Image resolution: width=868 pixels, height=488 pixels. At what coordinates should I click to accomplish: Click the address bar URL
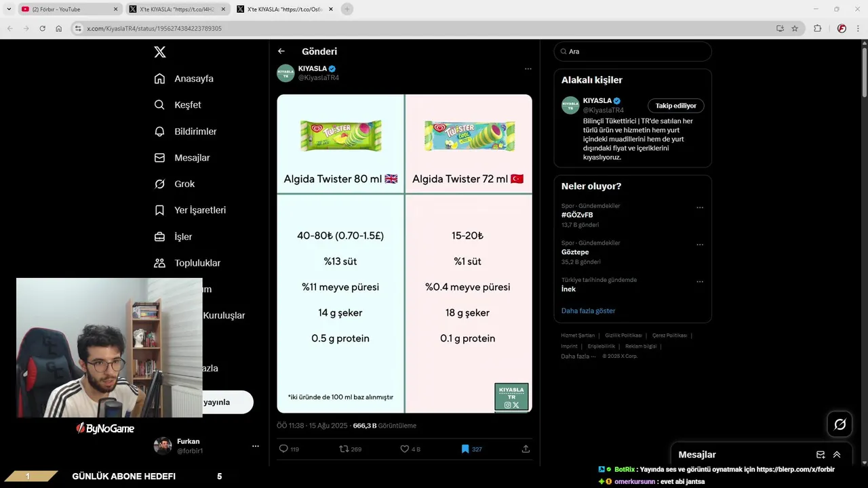pyautogui.click(x=155, y=28)
